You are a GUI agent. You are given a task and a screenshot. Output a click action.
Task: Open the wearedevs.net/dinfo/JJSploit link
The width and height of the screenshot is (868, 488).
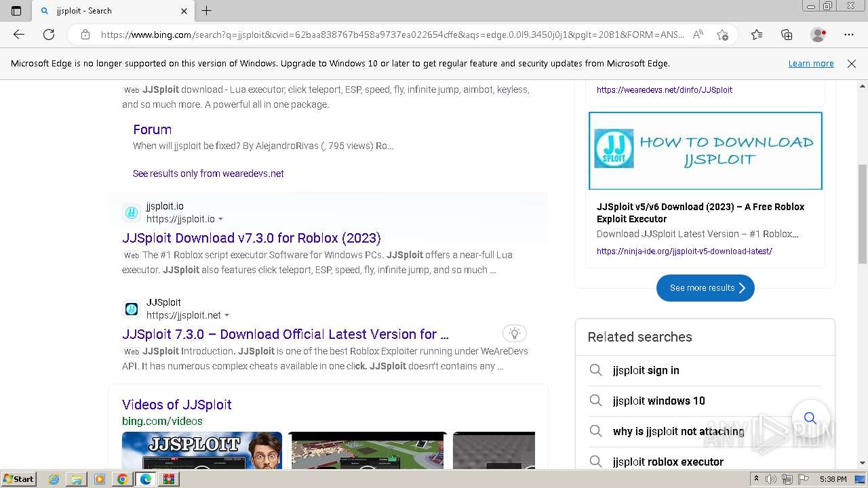665,89
